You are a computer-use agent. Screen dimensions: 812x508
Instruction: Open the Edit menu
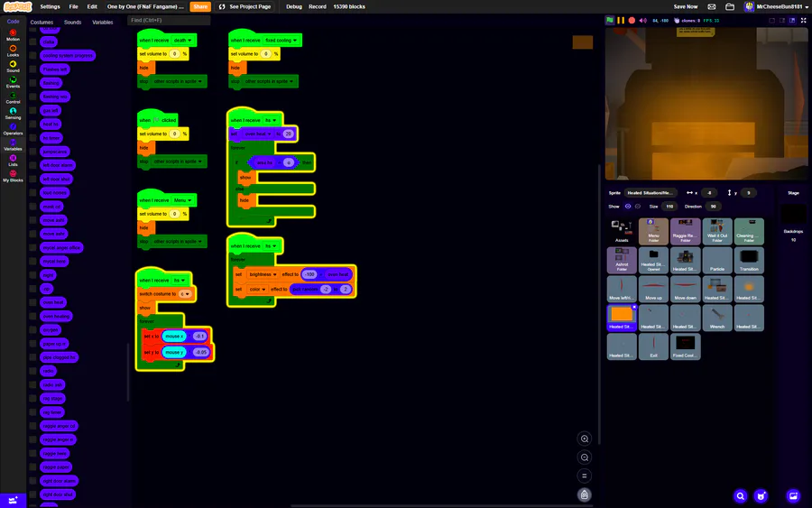(92, 6)
